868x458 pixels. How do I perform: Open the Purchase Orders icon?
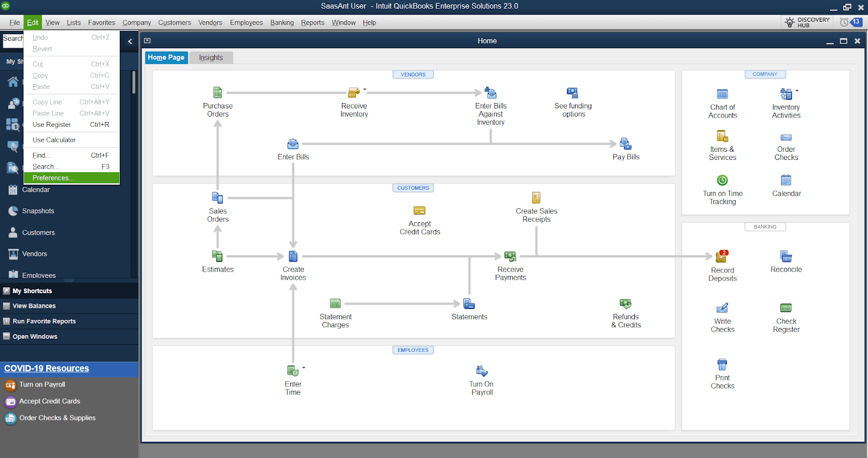click(x=218, y=93)
